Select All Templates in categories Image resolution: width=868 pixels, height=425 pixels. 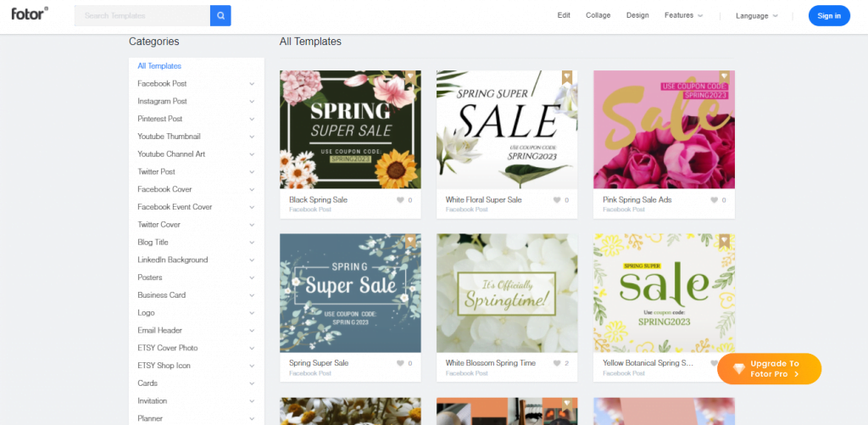click(159, 66)
